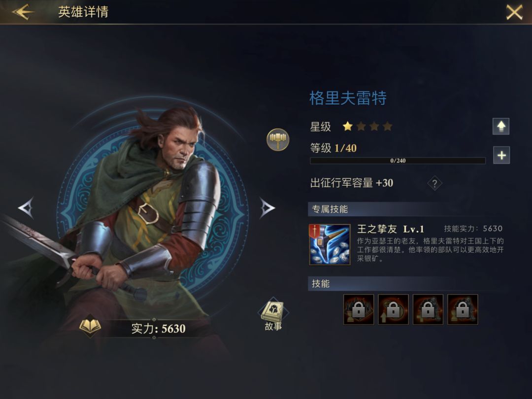Tap the first locked skill slot
Screen dimensions: 532x399
click(x=359, y=309)
